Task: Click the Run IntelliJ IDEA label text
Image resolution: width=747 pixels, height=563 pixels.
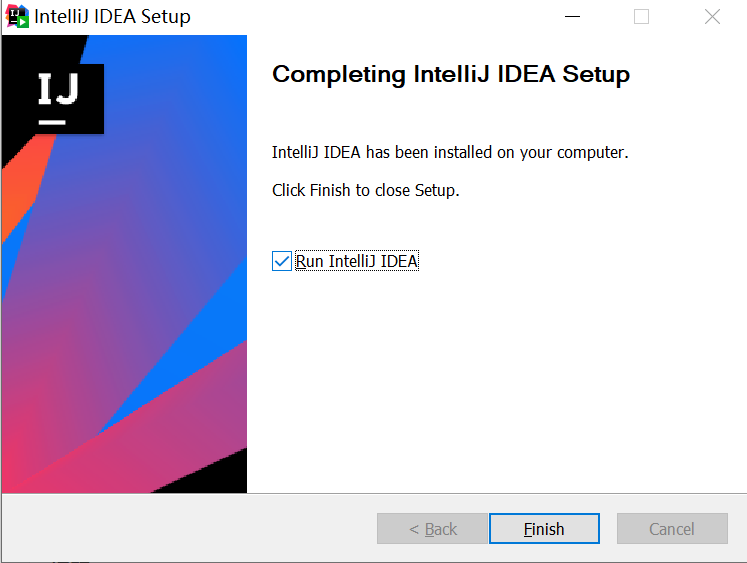Action: [x=357, y=261]
